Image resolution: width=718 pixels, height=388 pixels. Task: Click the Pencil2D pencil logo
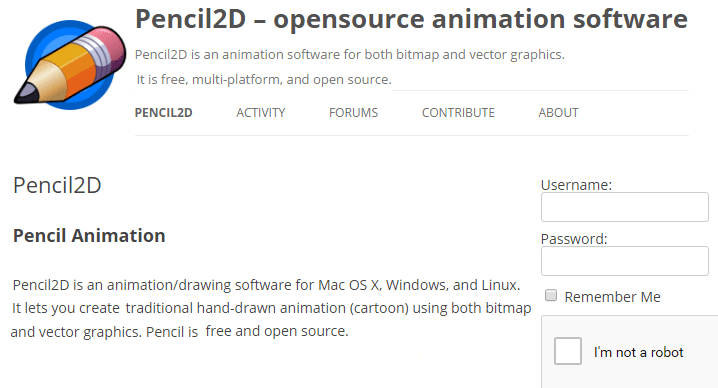pyautogui.click(x=70, y=65)
